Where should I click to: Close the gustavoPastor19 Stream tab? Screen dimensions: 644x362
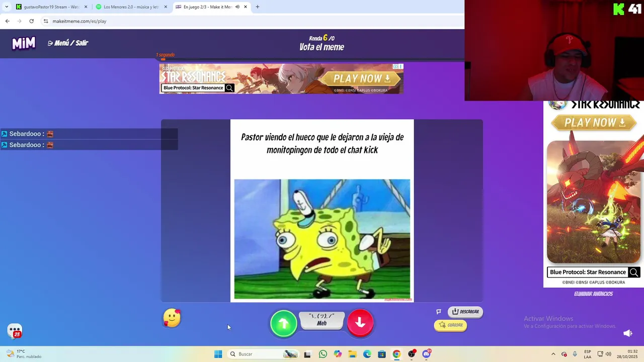tap(86, 7)
